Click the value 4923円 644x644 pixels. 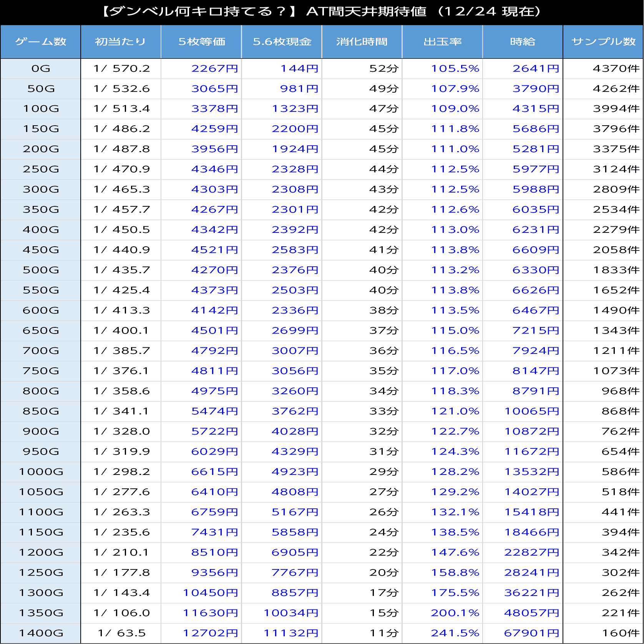pyautogui.click(x=295, y=472)
